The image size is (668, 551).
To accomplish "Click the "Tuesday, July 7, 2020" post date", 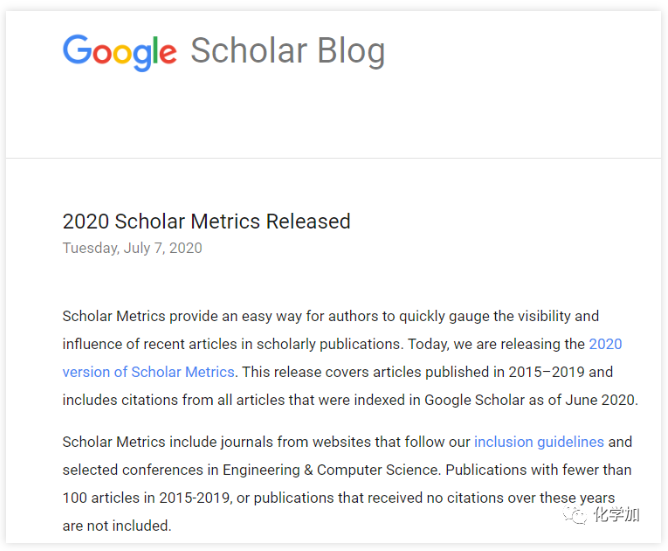I will (x=132, y=248).
